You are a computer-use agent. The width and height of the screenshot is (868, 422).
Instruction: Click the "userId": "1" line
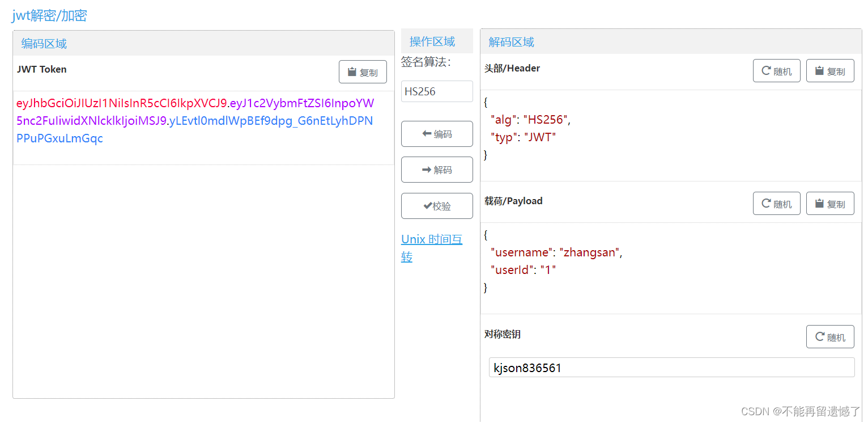523,270
